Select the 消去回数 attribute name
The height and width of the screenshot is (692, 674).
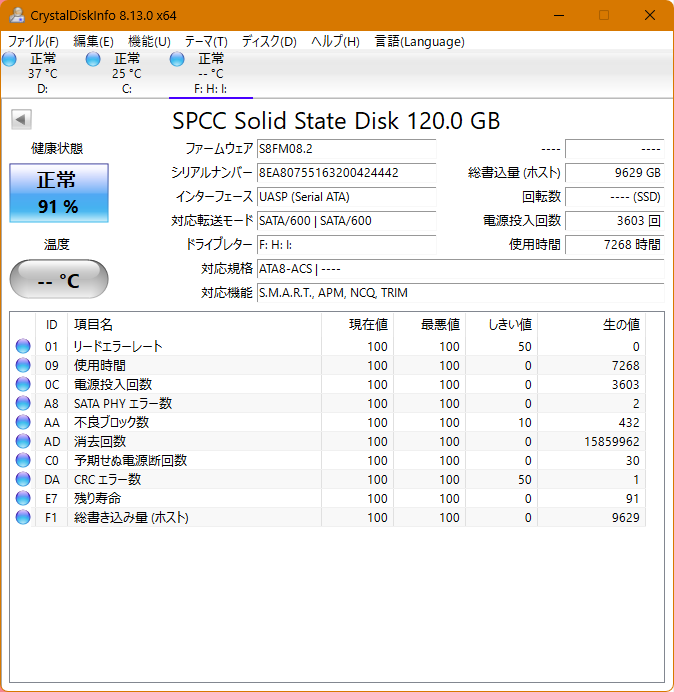tap(100, 441)
